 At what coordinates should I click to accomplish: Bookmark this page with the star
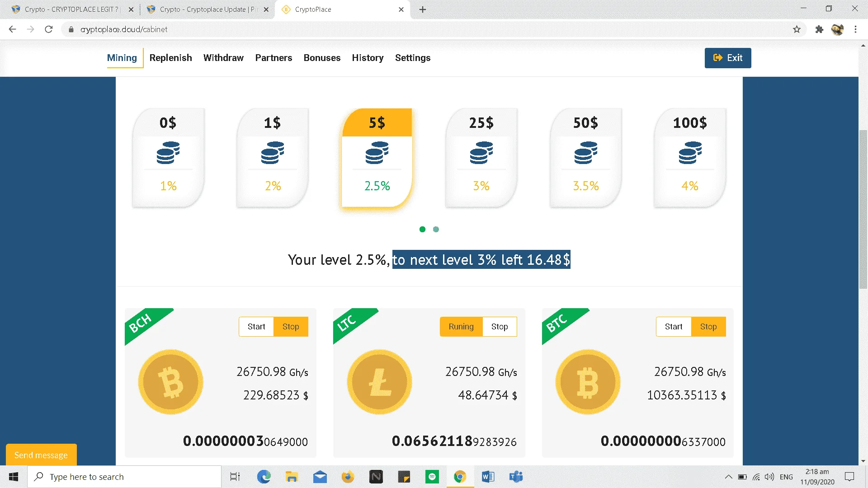click(797, 29)
